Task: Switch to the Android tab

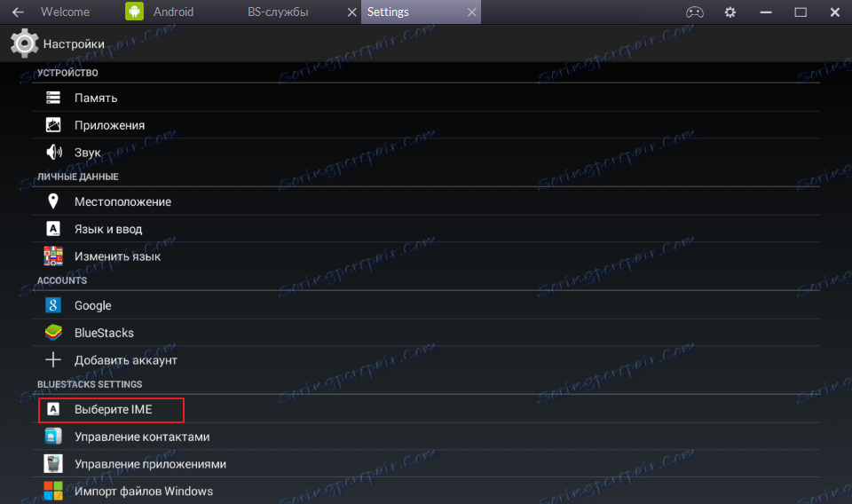Action: click(173, 12)
